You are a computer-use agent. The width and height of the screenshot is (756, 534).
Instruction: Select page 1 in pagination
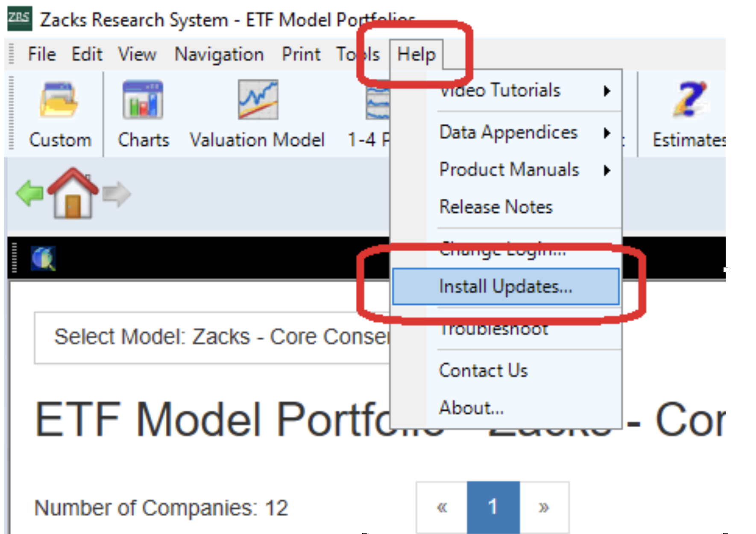pyautogui.click(x=493, y=508)
